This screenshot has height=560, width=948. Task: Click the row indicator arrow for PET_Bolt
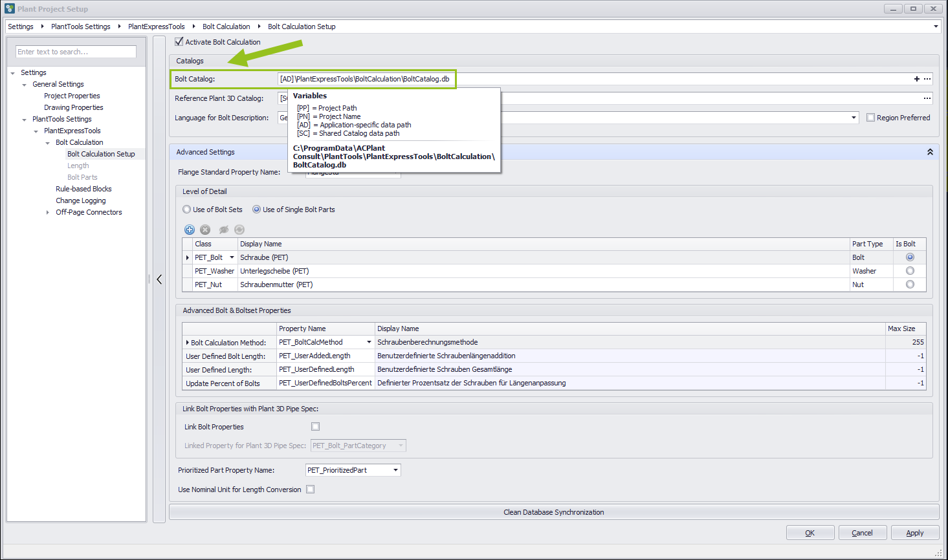(x=188, y=257)
